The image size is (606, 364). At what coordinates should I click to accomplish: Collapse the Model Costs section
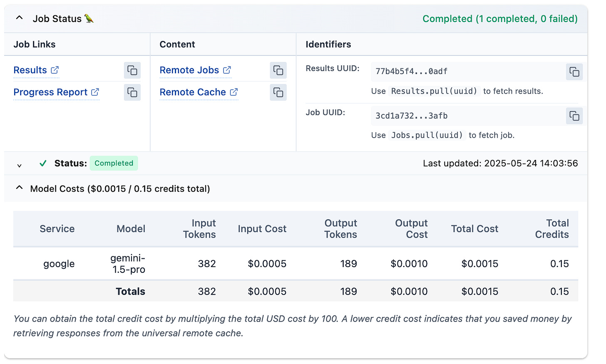pyautogui.click(x=19, y=188)
